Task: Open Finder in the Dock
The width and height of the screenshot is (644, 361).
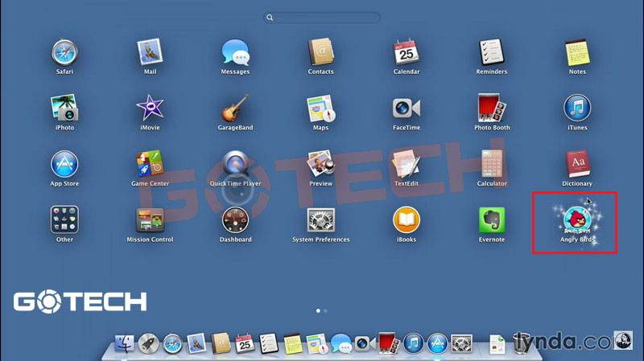Action: [124, 344]
